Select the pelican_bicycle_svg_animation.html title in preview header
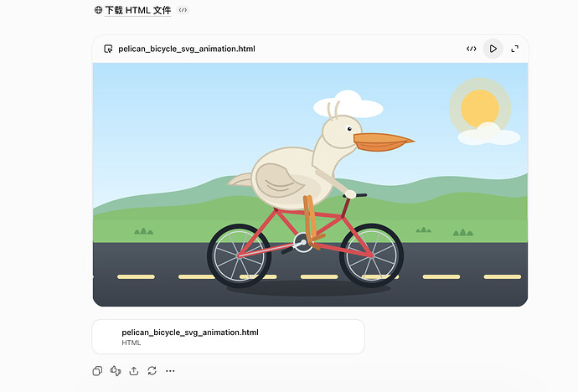This screenshot has height=392, width=578. pyautogui.click(x=187, y=49)
